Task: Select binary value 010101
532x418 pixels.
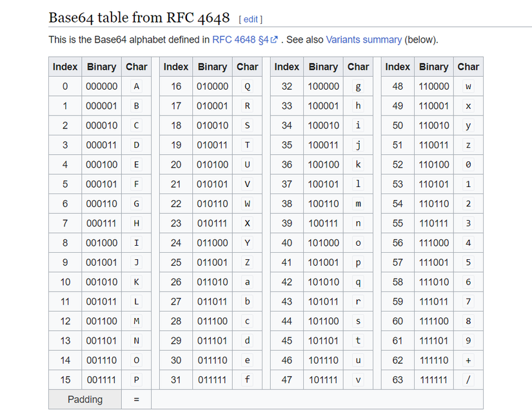Action: coord(212,184)
